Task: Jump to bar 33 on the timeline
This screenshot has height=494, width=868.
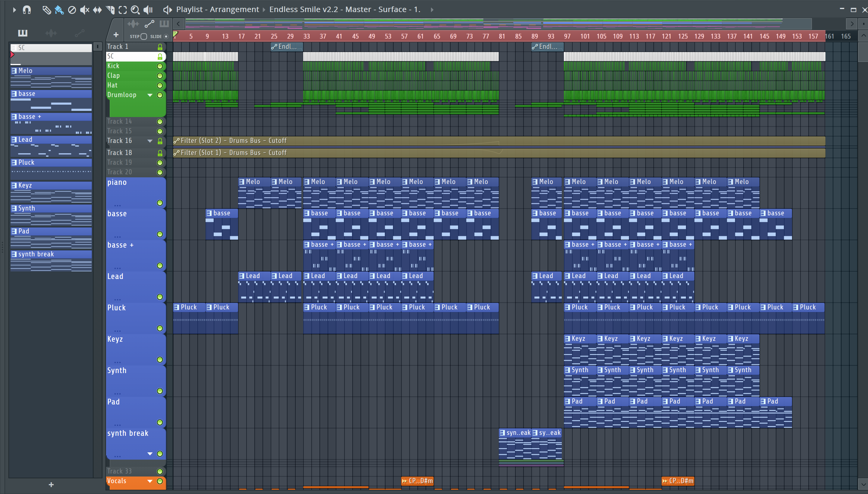Action: click(x=307, y=36)
